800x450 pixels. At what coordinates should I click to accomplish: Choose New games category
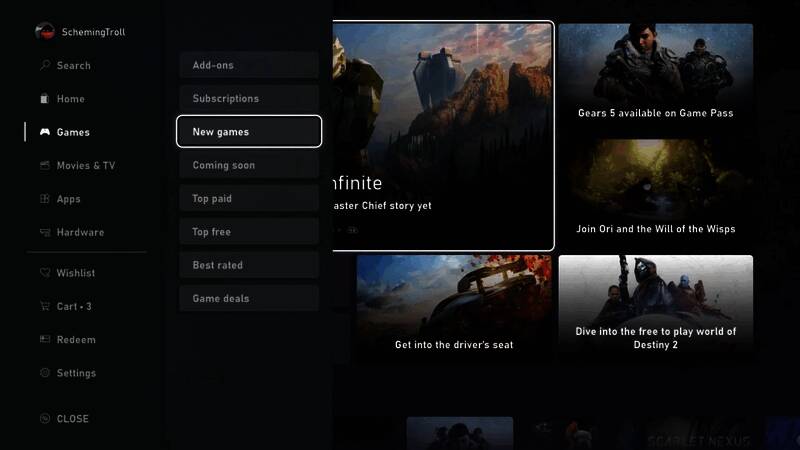click(249, 132)
